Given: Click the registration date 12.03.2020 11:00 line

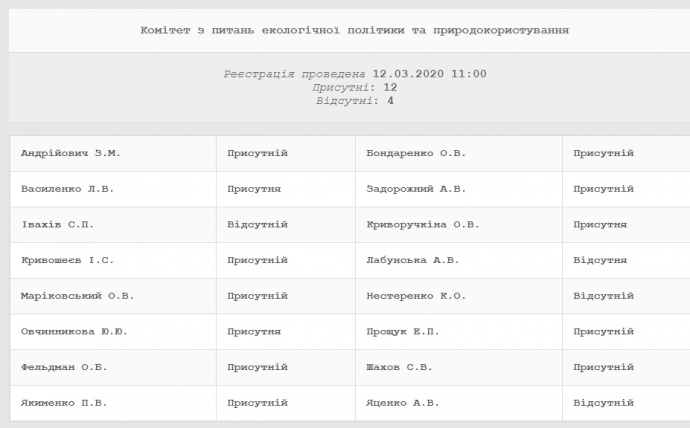Looking at the screenshot, I should tap(355, 74).
